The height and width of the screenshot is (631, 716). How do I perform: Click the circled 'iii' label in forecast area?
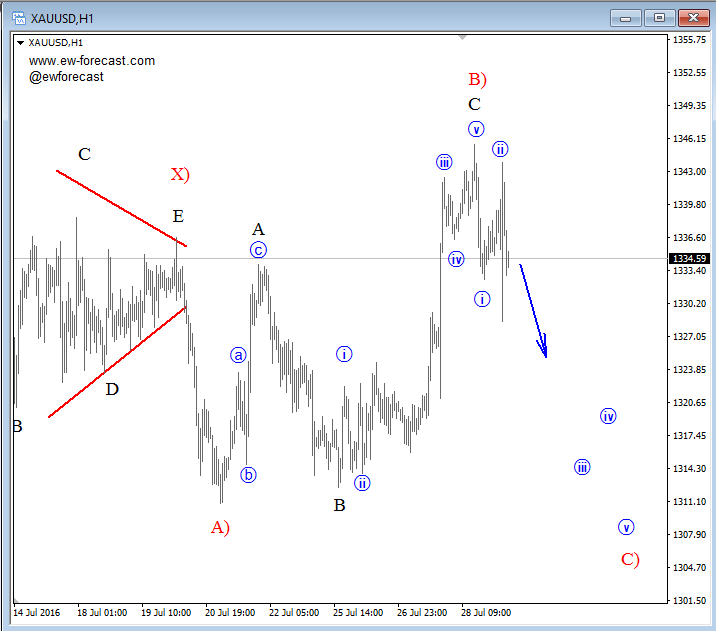(x=582, y=467)
